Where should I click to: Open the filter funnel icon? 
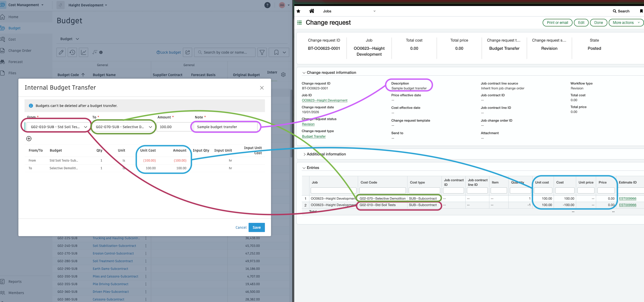[x=262, y=52]
